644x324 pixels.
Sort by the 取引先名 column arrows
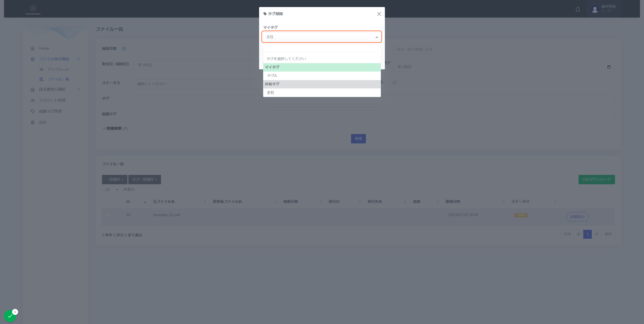(405, 202)
